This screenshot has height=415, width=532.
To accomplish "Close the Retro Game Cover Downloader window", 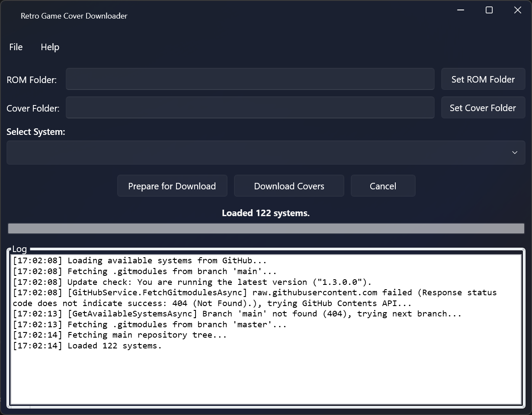I will click(x=518, y=10).
